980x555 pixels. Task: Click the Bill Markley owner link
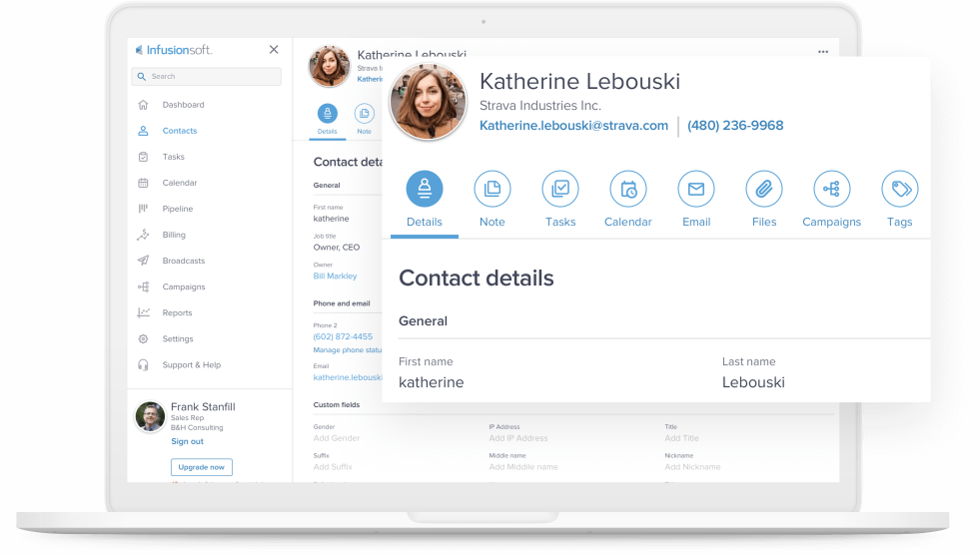[335, 276]
